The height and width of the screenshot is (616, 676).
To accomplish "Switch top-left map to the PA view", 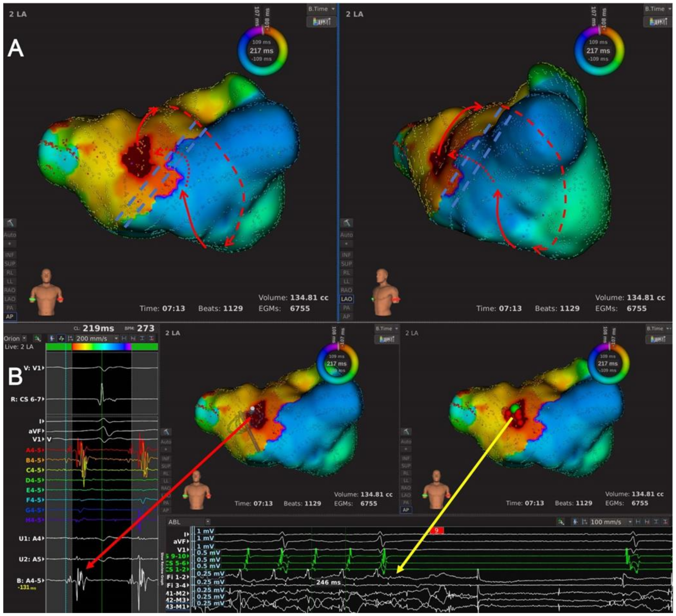I will point(10,307).
